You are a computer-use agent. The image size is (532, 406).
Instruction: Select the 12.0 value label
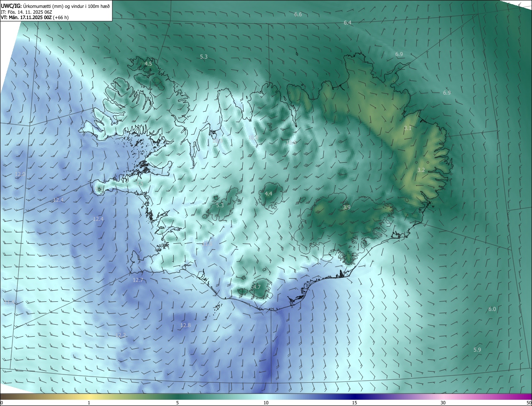coord(20,174)
